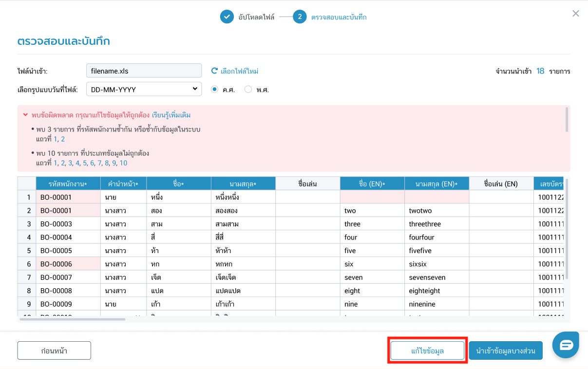Close the import dialog with X

pyautogui.click(x=576, y=14)
